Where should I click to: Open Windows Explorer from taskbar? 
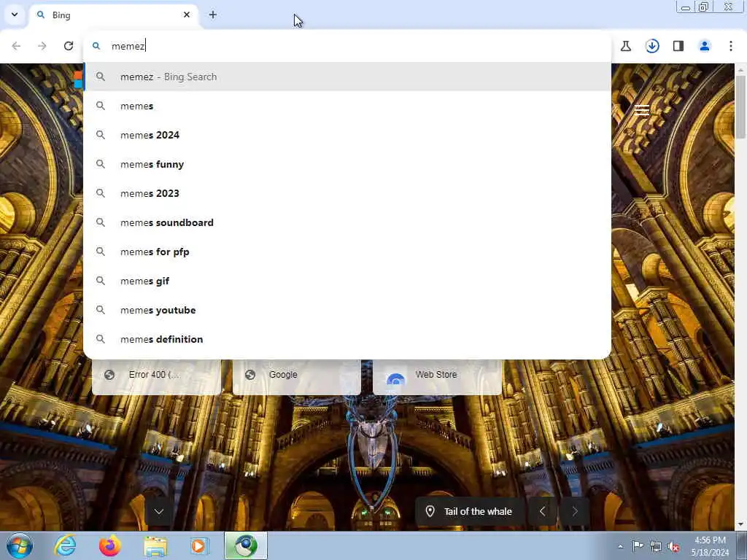pos(155,545)
